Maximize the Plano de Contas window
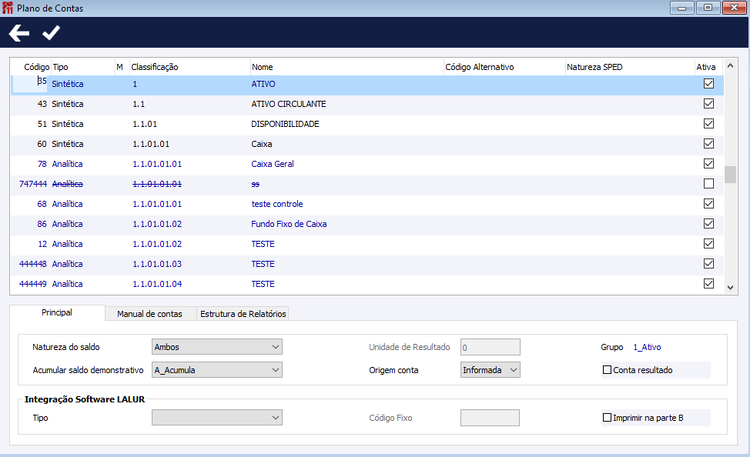The image size is (750, 457). click(708, 8)
